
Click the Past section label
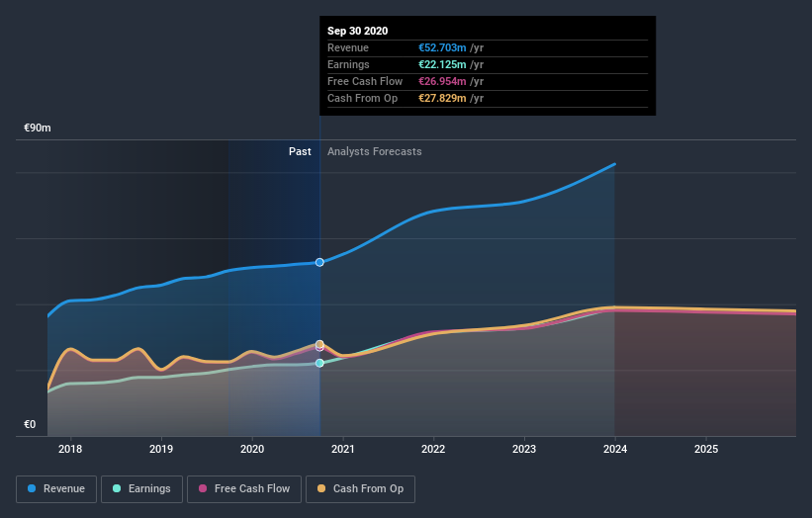click(x=300, y=151)
